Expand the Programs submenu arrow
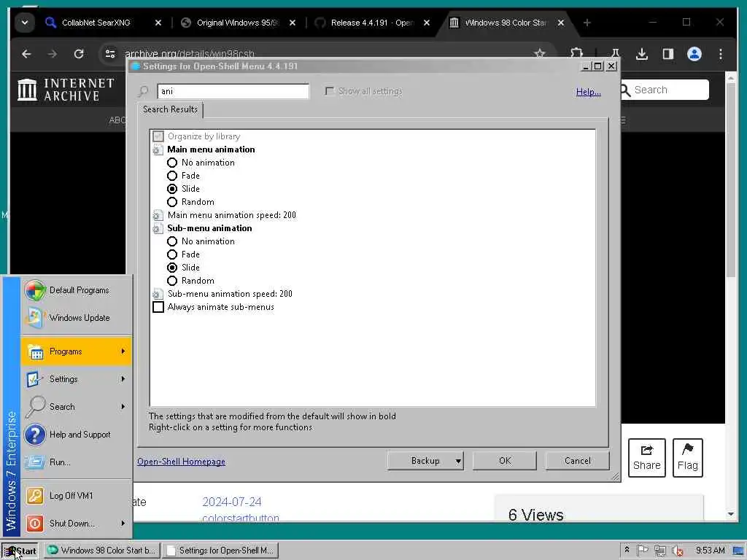This screenshot has height=560, width=747. 123,351
